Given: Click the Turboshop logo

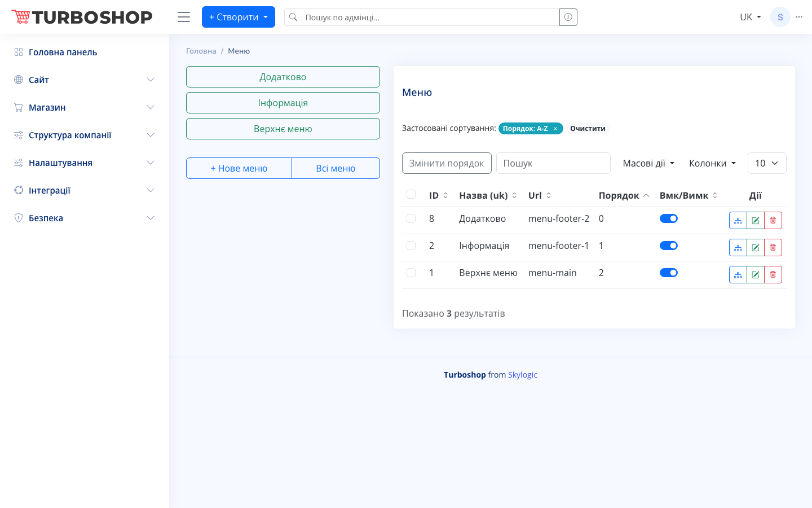Looking at the screenshot, I should (x=82, y=17).
